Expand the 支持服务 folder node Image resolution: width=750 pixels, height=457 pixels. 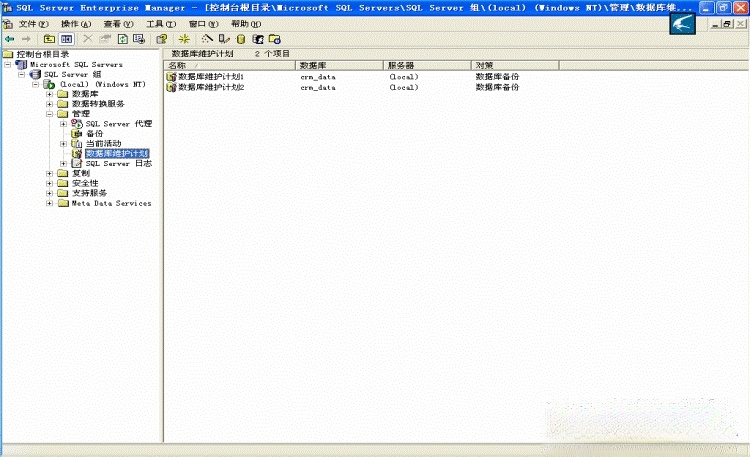(x=49, y=193)
